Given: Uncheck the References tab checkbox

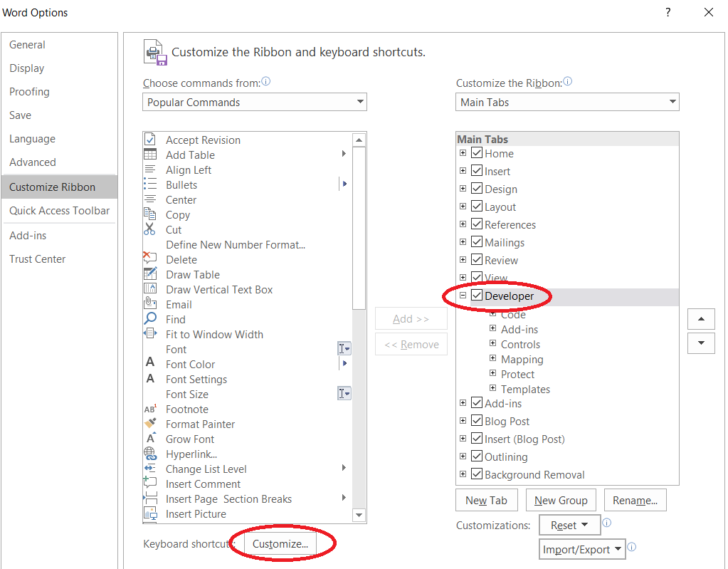Looking at the screenshot, I should pyautogui.click(x=477, y=224).
